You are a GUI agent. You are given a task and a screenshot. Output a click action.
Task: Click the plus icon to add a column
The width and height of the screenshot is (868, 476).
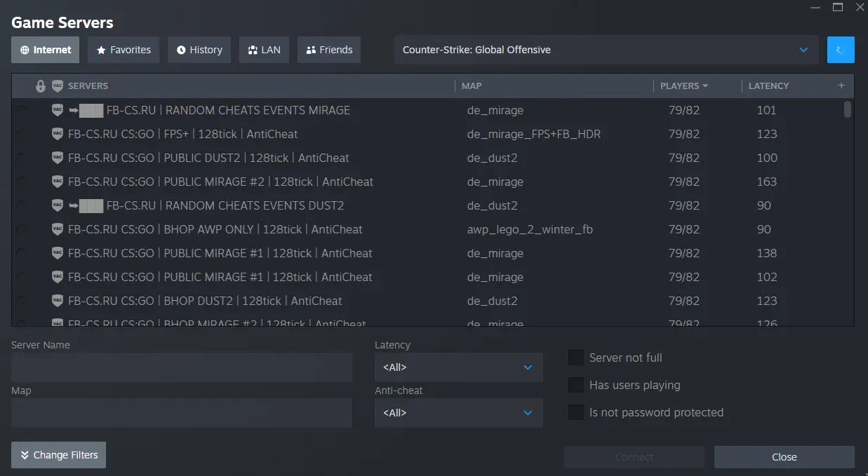tap(841, 86)
